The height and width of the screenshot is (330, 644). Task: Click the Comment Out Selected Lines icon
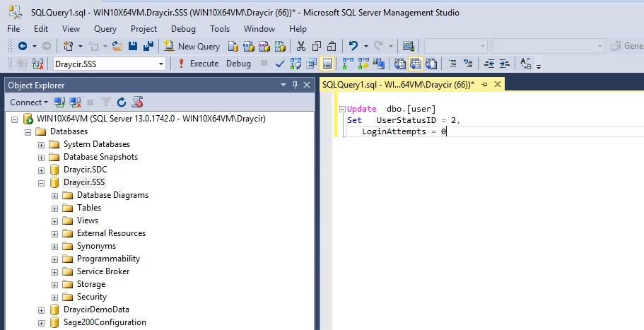tap(452, 64)
